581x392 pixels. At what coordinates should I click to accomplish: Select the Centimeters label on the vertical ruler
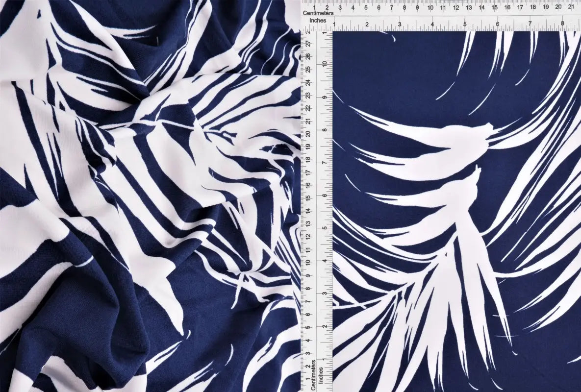313,374
